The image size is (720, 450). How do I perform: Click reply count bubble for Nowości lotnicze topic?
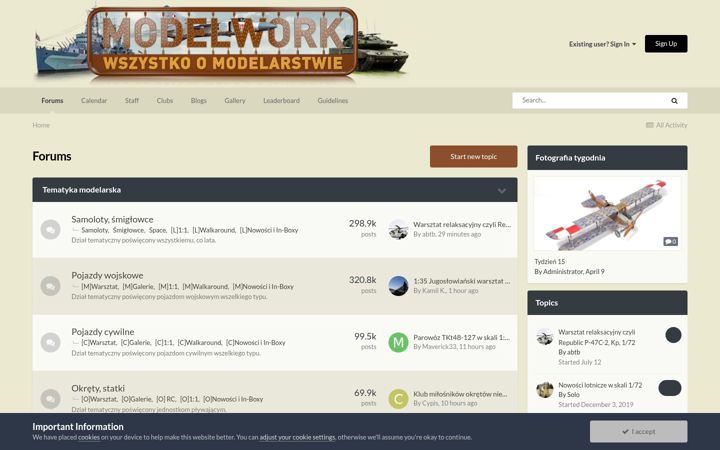tap(670, 388)
